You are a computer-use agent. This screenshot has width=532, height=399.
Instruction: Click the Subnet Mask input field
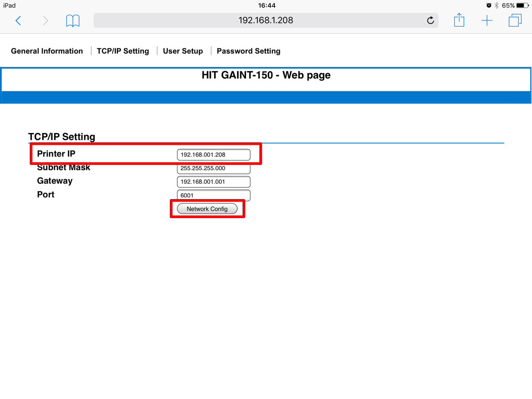tap(213, 168)
